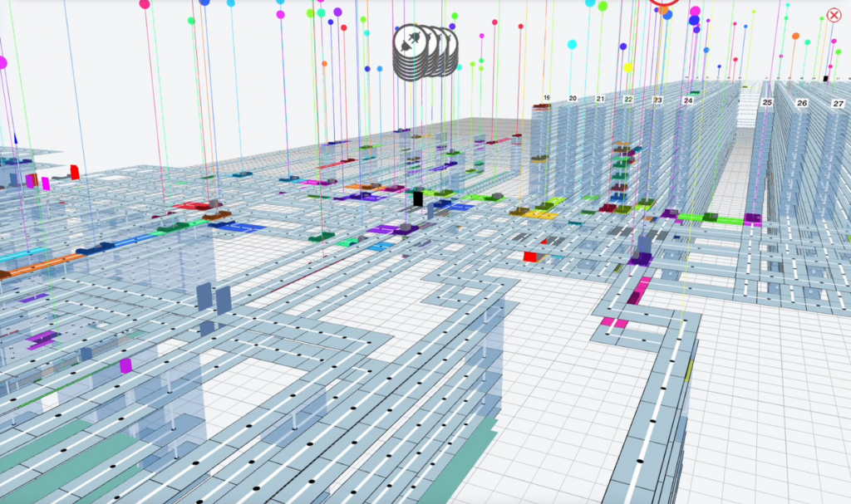Screen dimensions: 851x504
Task: Pick the aisle 24 rack label
Action: tap(688, 100)
